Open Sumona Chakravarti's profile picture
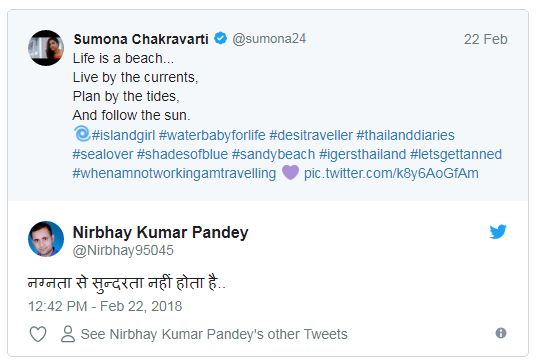Viewport: 538px width, 364px height. point(46,48)
